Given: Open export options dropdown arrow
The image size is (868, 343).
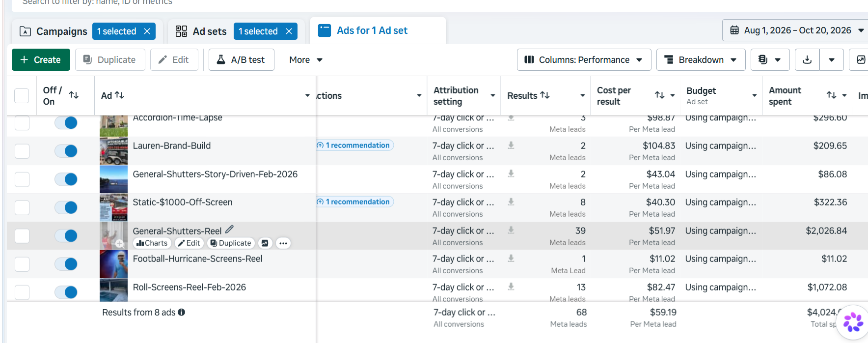Looking at the screenshot, I should coord(832,59).
